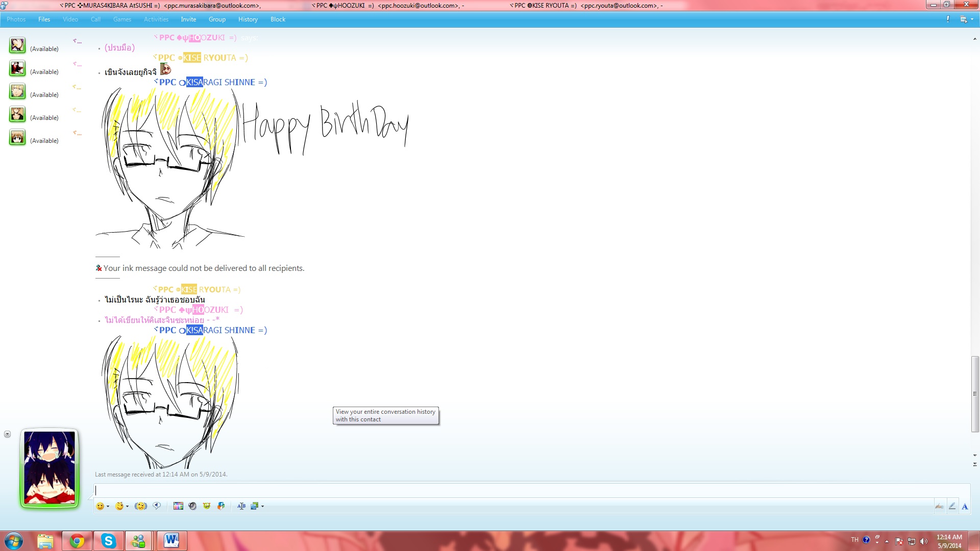The width and height of the screenshot is (980, 551).
Task: Click the Block button
Action: (x=278, y=19)
